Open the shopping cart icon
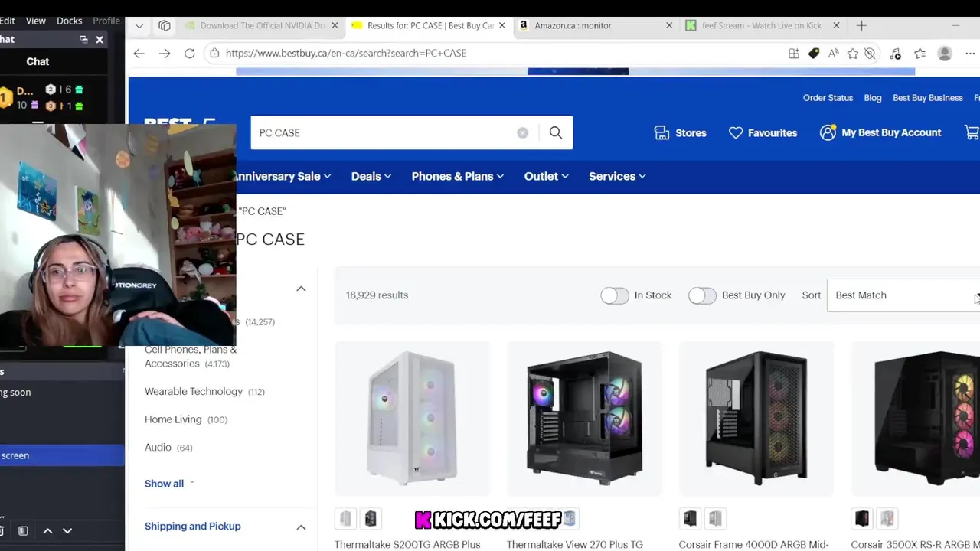980x551 pixels. [x=972, y=132]
